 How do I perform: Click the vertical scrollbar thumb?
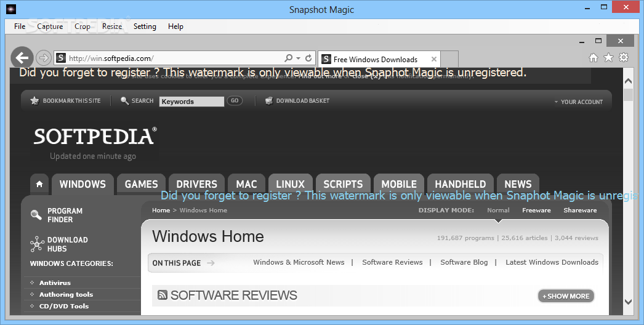pyautogui.click(x=628, y=94)
